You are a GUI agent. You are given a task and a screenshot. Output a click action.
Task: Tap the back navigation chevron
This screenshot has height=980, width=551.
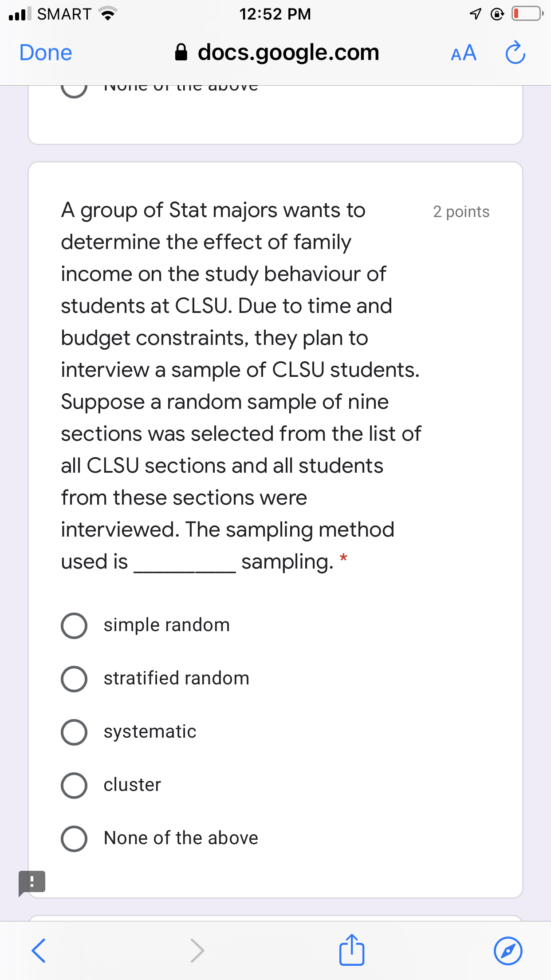coord(38,951)
